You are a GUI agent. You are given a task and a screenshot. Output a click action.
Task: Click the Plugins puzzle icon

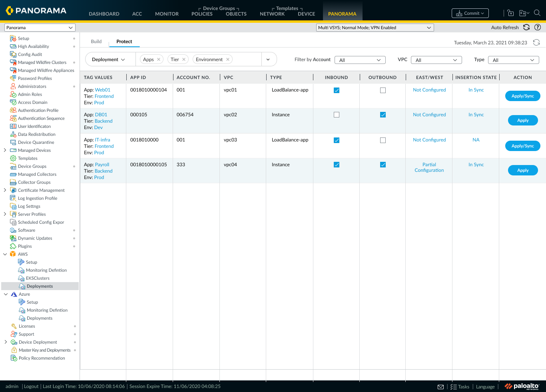13,246
